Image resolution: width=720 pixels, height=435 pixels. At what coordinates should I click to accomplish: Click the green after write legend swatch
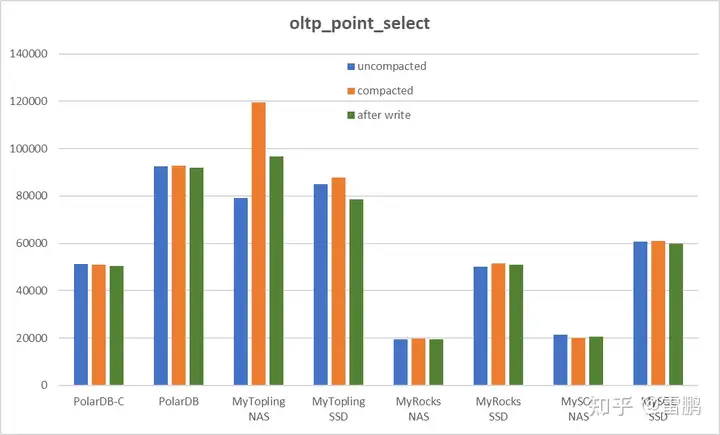(351, 115)
